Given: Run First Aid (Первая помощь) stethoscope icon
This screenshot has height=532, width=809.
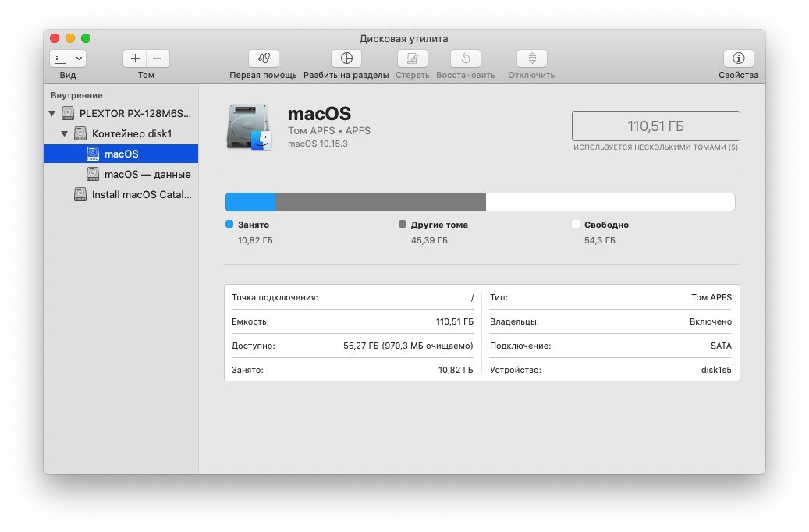Looking at the screenshot, I should 264,59.
